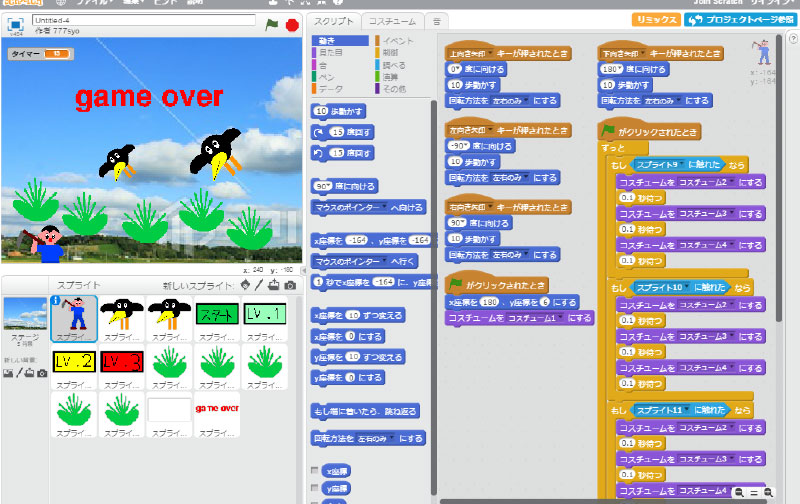Click the scripts area vertical scrollbar

pyautogui.click(x=779, y=179)
